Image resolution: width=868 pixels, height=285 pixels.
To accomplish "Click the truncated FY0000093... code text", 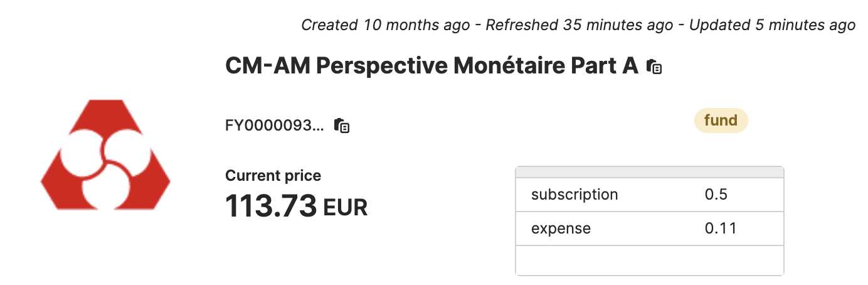I will coord(275,126).
